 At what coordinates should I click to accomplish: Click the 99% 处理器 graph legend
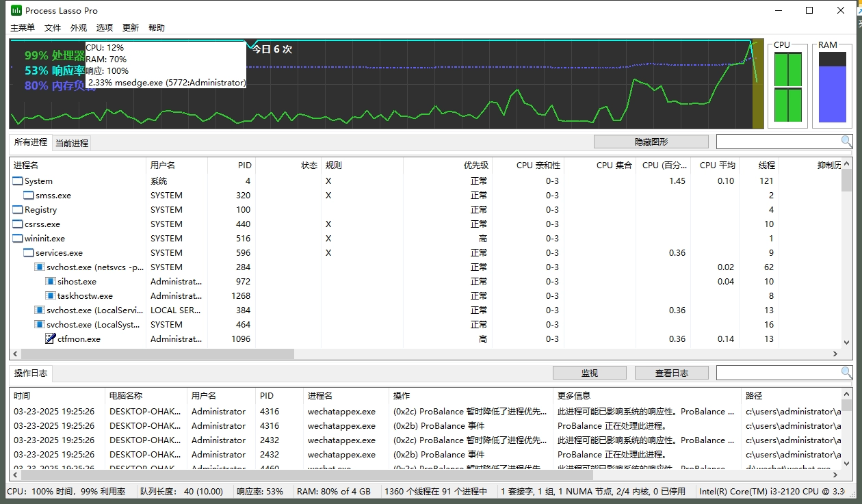55,55
